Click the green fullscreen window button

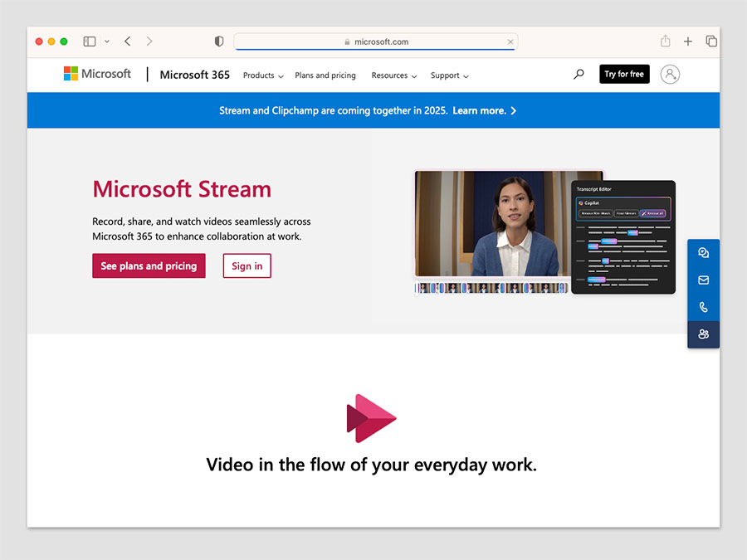(x=64, y=41)
